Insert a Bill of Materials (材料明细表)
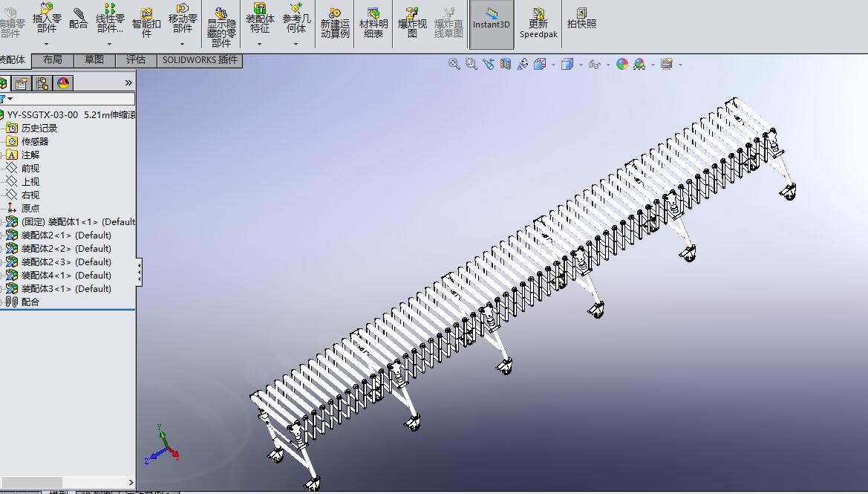The image size is (868, 494). click(373, 22)
